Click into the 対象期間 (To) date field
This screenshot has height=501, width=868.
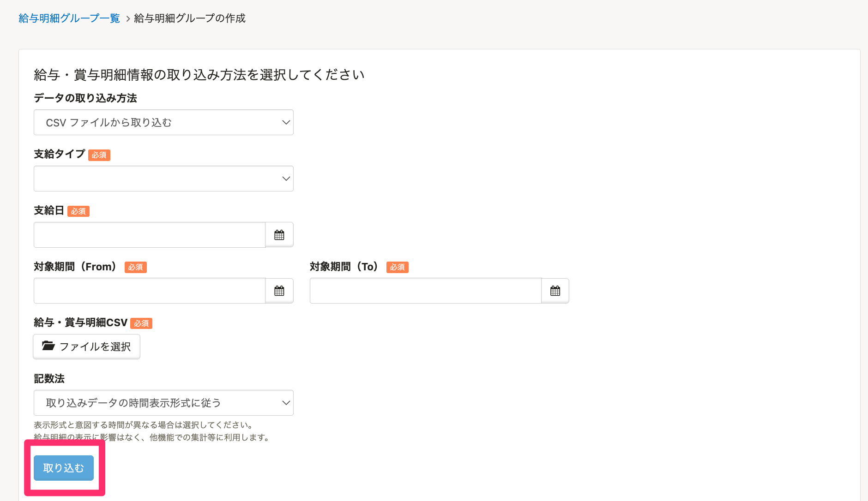point(425,291)
